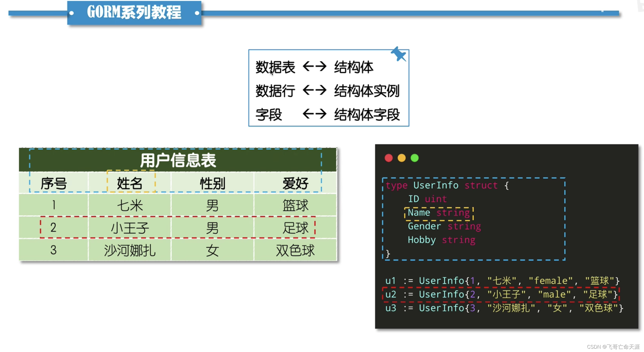This screenshot has height=352, width=644.
Task: Click the 性别 column header
Action: pyautogui.click(x=212, y=183)
